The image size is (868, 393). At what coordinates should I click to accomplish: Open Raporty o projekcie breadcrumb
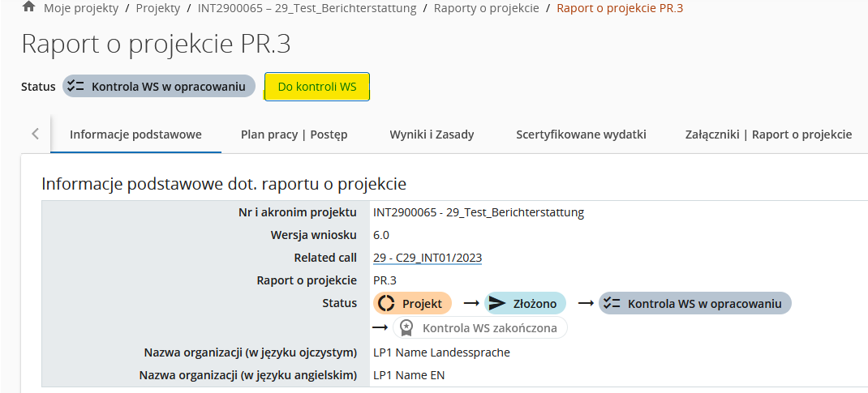486,8
